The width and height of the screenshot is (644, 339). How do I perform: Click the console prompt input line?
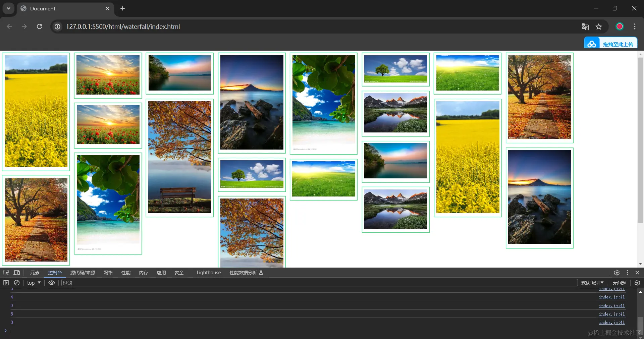point(319,331)
